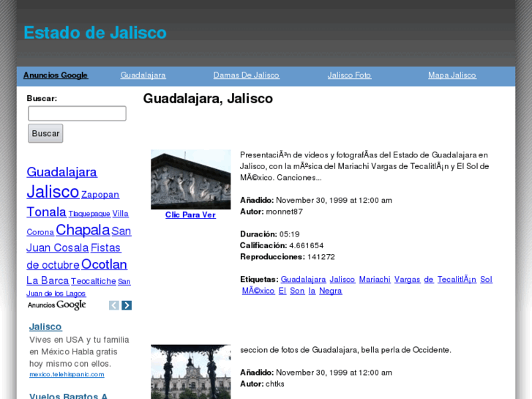Click the Anuncios Google nav link

click(x=56, y=75)
